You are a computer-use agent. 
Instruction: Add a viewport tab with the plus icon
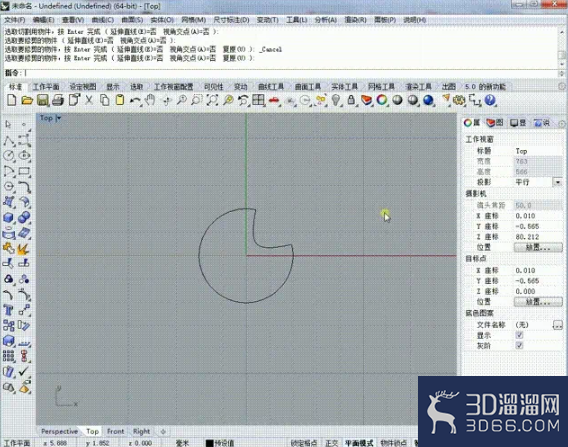coord(163,431)
